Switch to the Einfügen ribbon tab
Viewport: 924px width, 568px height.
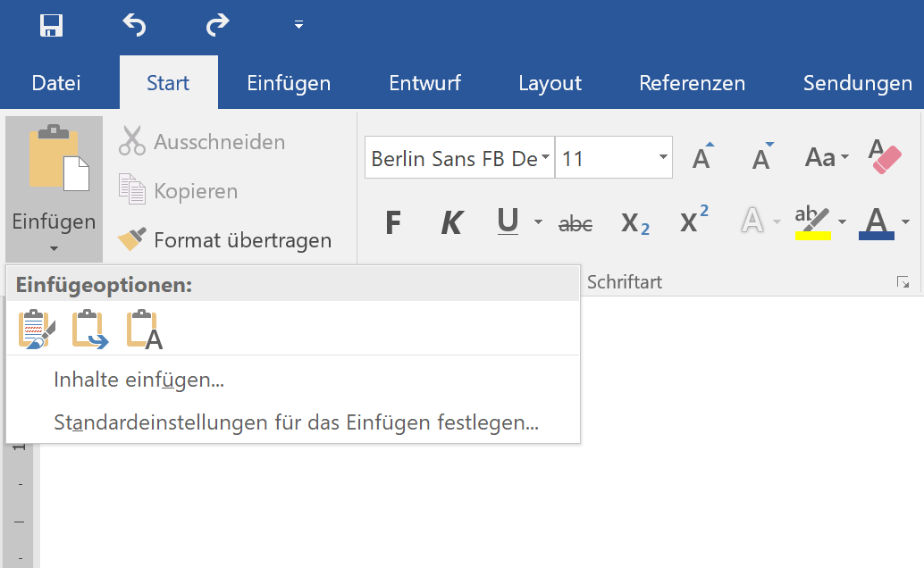tap(289, 83)
